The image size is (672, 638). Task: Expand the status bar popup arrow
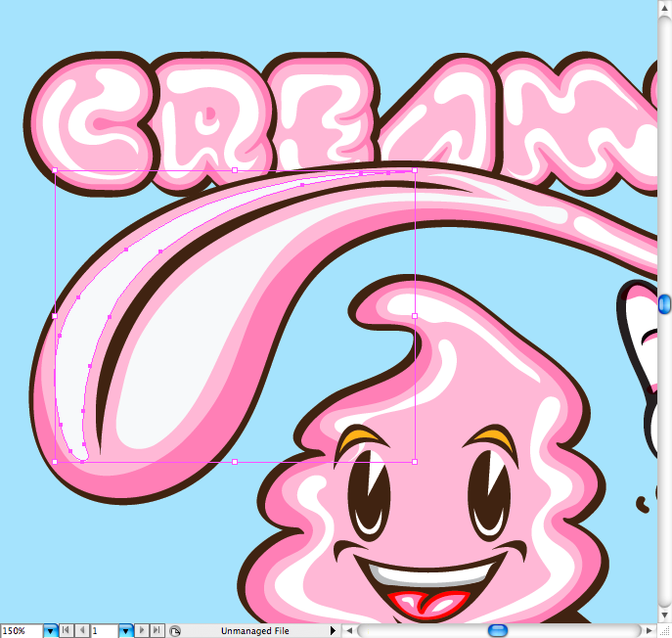coord(333,631)
